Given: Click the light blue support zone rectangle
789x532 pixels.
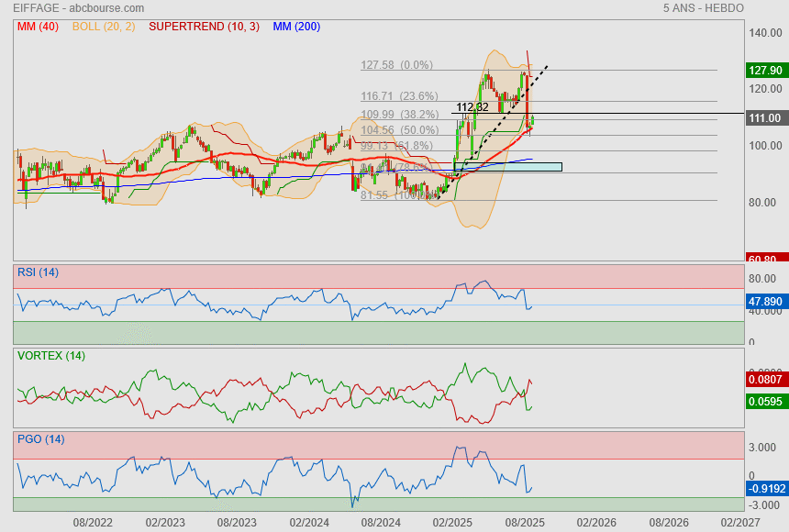Looking at the screenshot, I should [507, 167].
